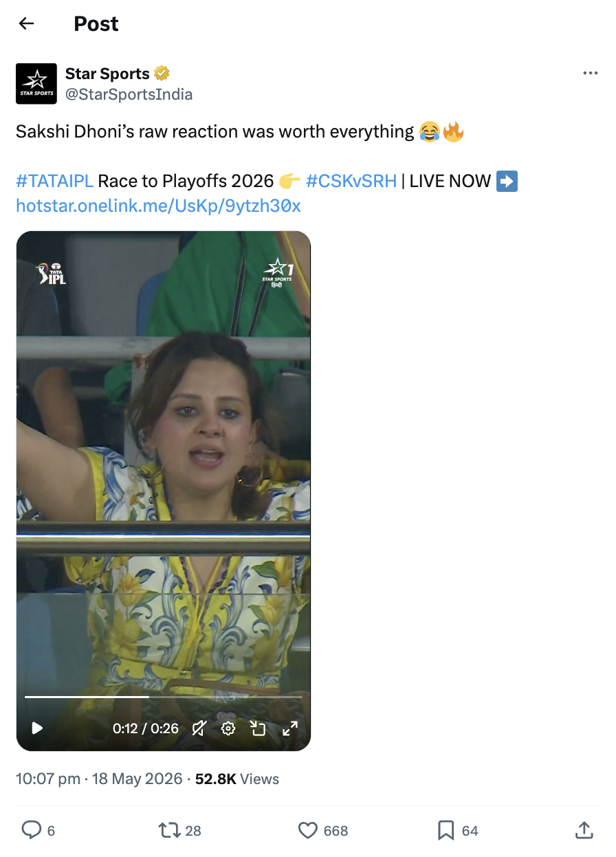Image resolution: width=616 pixels, height=857 pixels.
Task: Open the @StarSportsIndia handle
Action: 129,94
